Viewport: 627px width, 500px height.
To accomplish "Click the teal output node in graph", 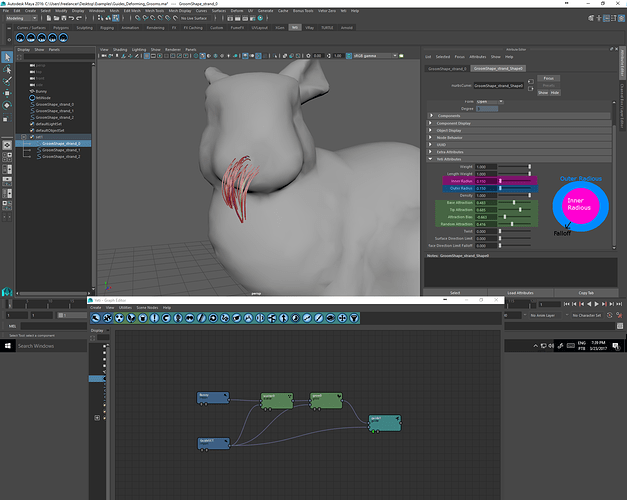I will click(x=383, y=423).
